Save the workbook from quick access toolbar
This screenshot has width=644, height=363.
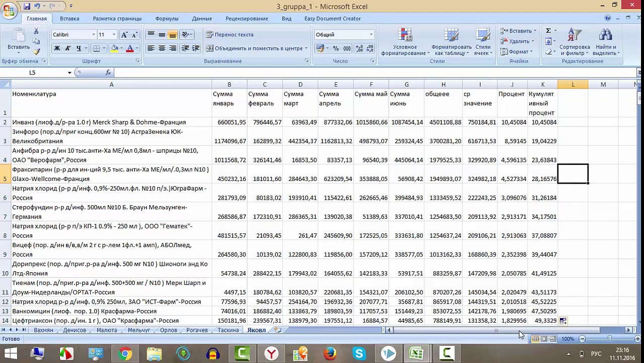point(27,6)
